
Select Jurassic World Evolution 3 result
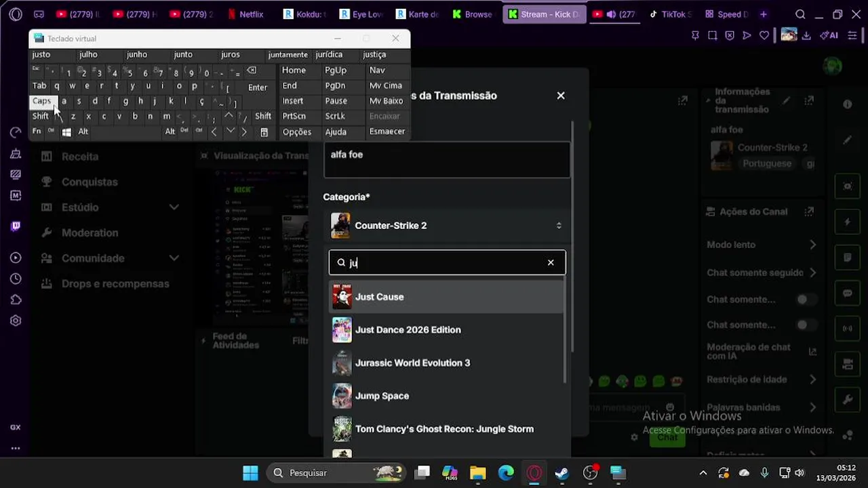click(x=446, y=363)
